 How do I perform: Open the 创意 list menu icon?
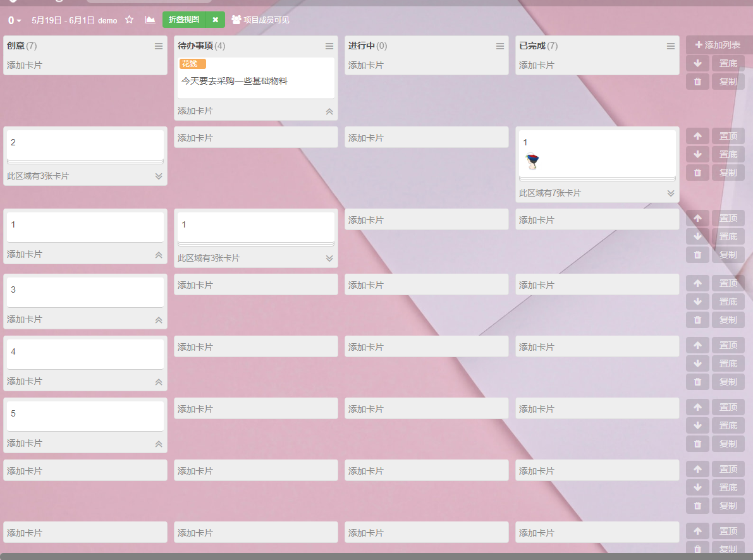pos(159,46)
